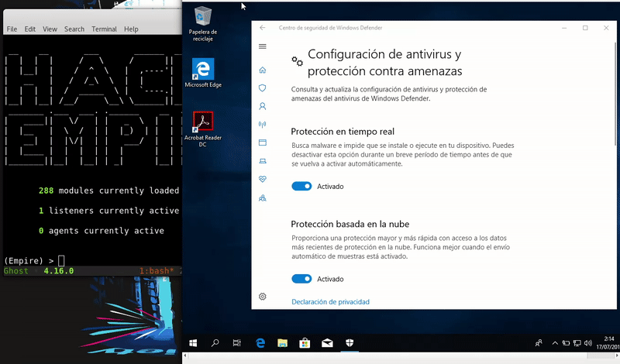The height and width of the screenshot is (364, 620).
Task: Select Acrobat Reader DC desktop shortcut
Action: [x=203, y=129]
